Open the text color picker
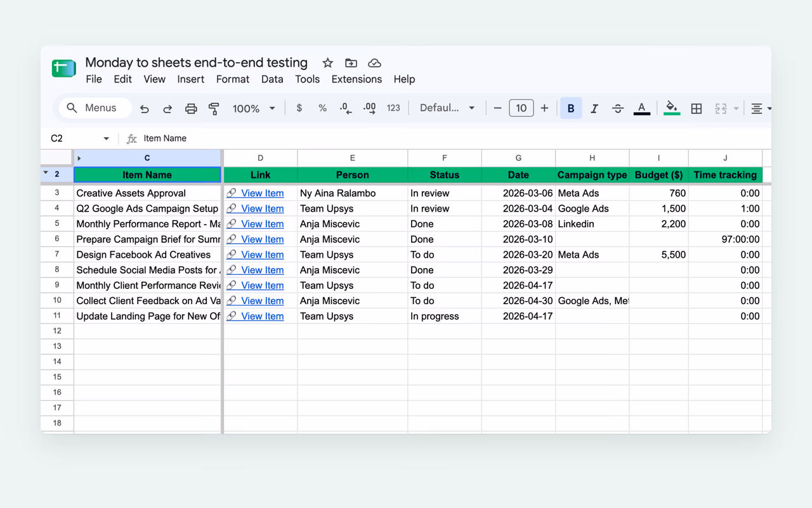This screenshot has width=812, height=508. coord(641,109)
